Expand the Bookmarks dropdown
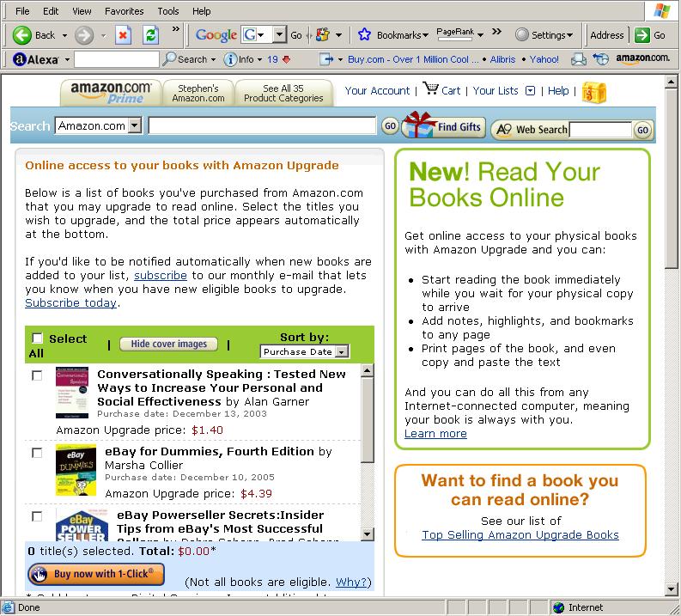 coord(426,35)
